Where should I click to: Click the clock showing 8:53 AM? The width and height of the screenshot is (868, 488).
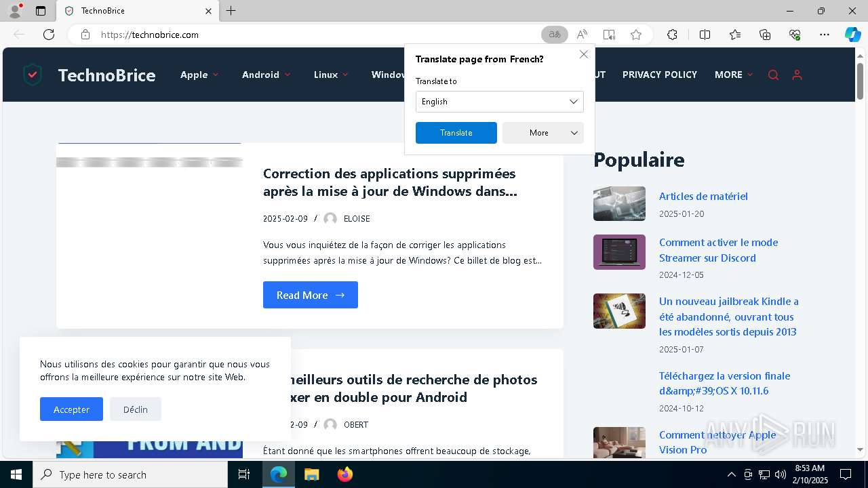pos(810,474)
